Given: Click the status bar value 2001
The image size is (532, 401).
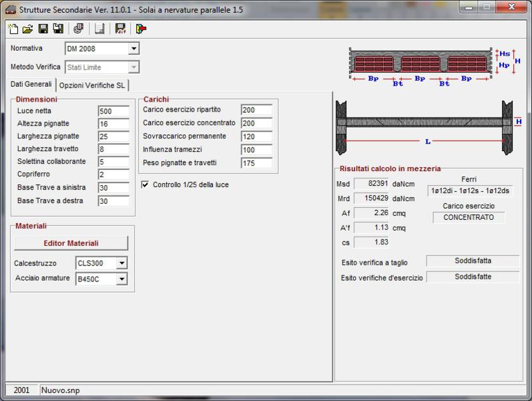Looking at the screenshot, I should (21, 390).
